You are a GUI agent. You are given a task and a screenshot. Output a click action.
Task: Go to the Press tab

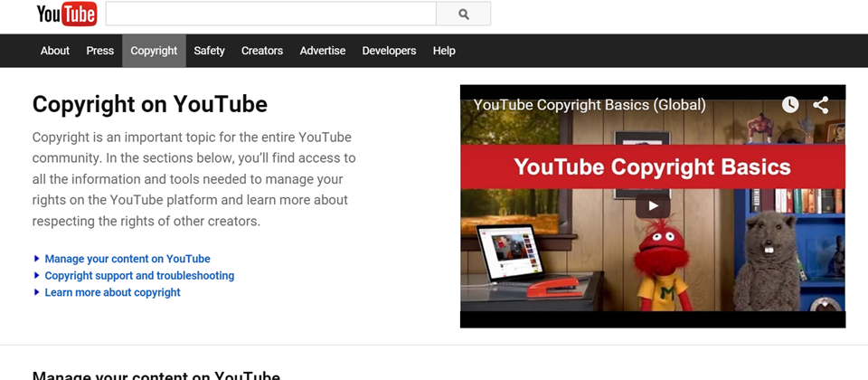(x=100, y=51)
